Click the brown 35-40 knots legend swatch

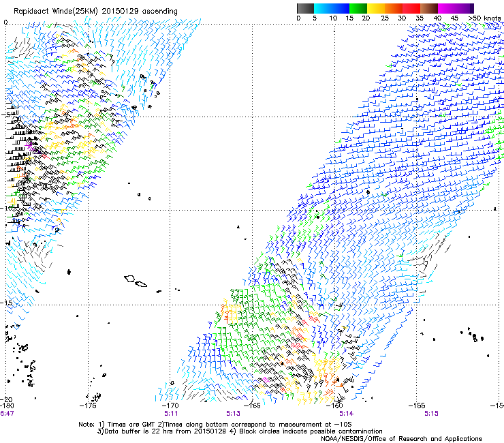tap(429, 8)
